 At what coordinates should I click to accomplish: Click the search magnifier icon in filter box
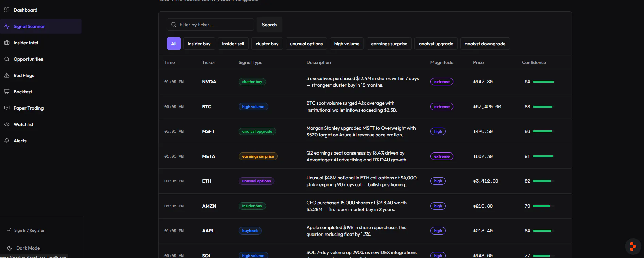(174, 25)
